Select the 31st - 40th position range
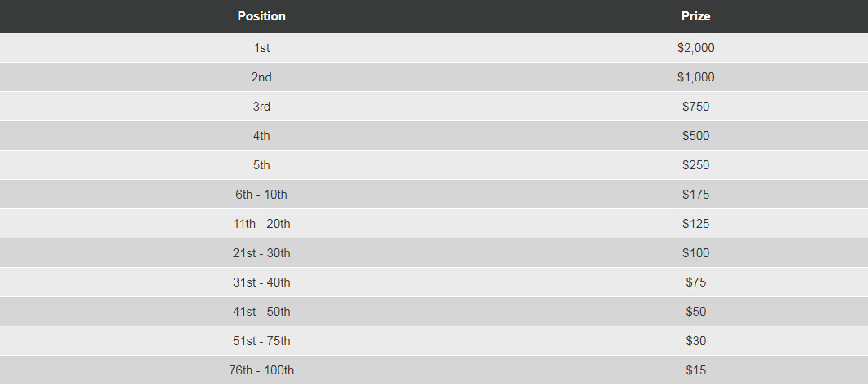868x385 pixels. (261, 282)
